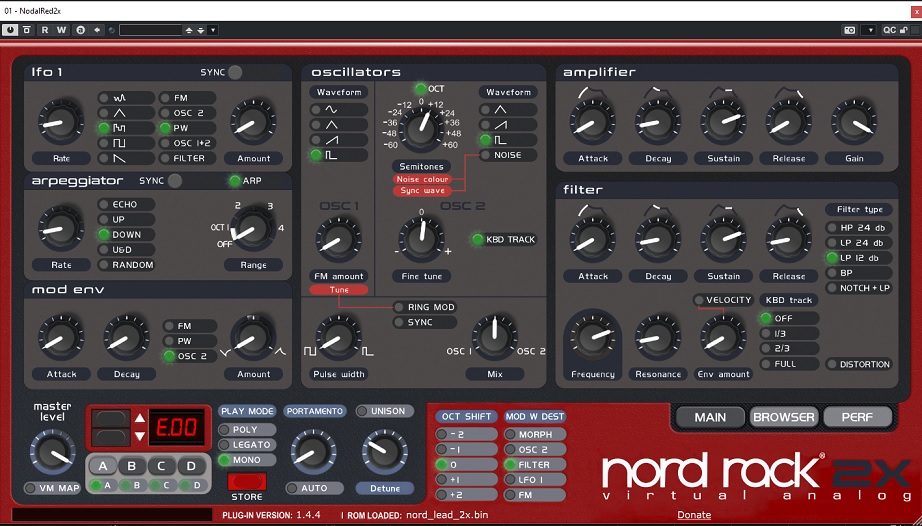Switch to the MAIN tab
The height and width of the screenshot is (526, 922).
(710, 417)
